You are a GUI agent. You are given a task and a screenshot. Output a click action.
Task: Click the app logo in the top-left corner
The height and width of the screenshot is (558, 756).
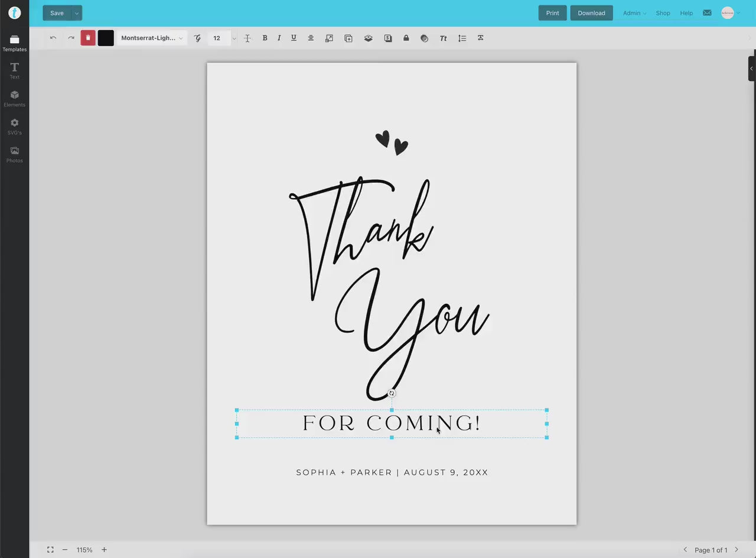tap(14, 12)
